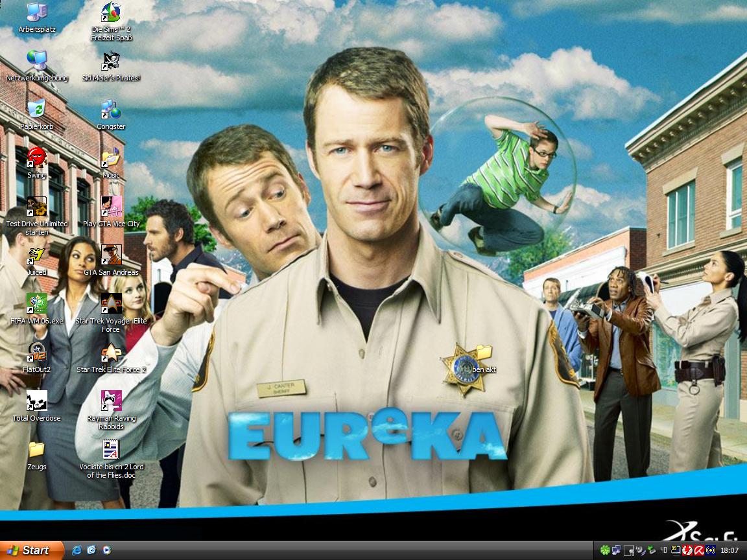747x560 pixels.
Task: Open the Music folder shortcut
Action: pyautogui.click(x=111, y=158)
